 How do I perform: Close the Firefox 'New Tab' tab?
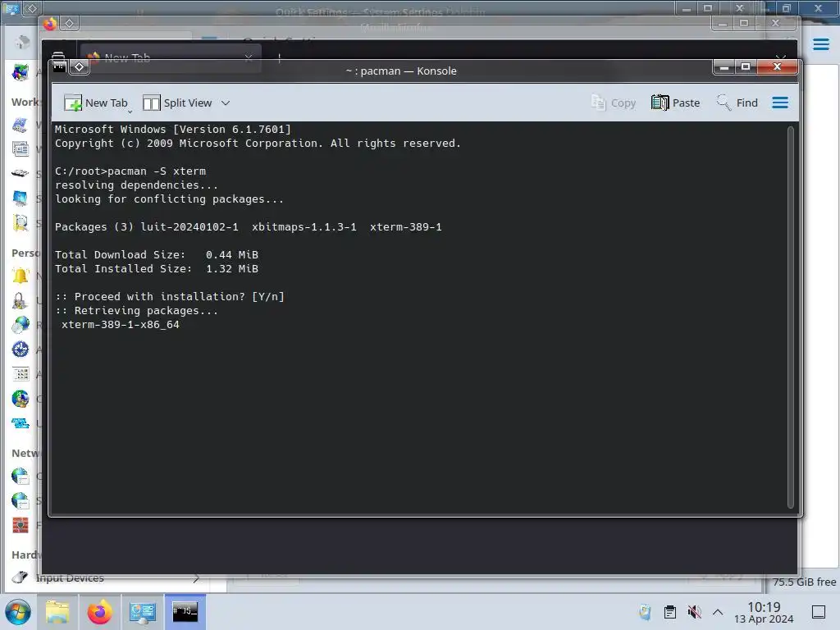248,58
